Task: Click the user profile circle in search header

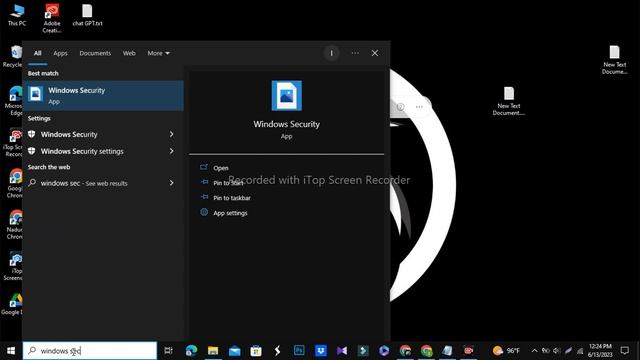Action: pos(331,53)
